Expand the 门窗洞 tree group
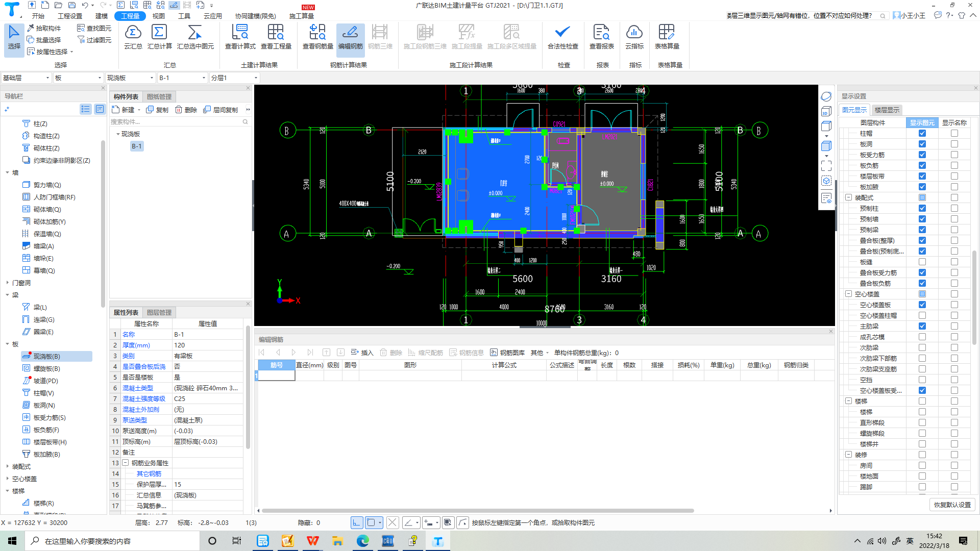This screenshot has width=980, height=551. point(7,283)
